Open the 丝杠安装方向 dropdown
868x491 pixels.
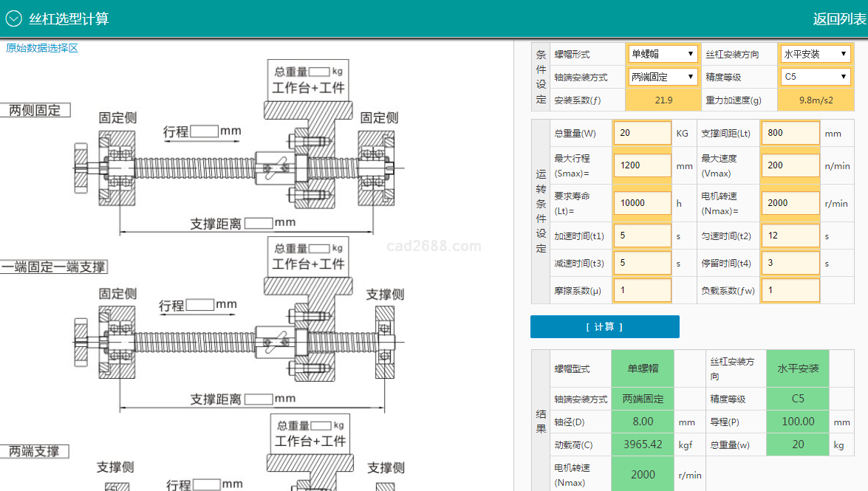click(x=816, y=54)
